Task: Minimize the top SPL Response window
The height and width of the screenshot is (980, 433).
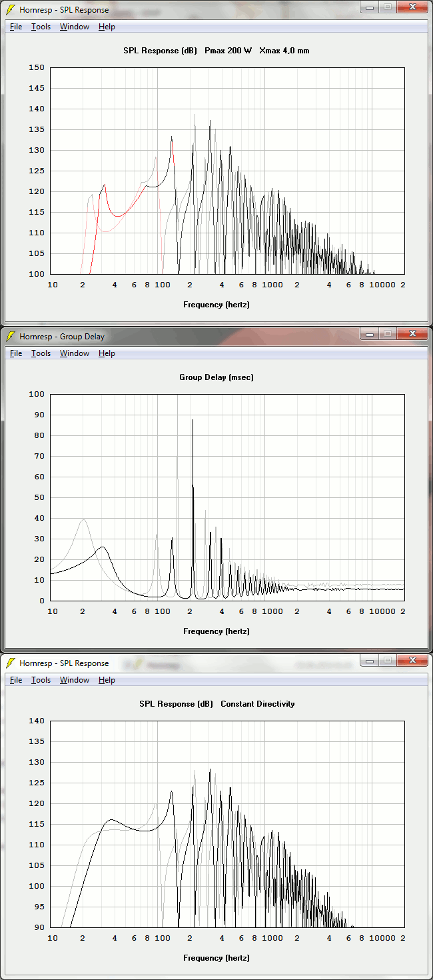Action: click(x=370, y=7)
